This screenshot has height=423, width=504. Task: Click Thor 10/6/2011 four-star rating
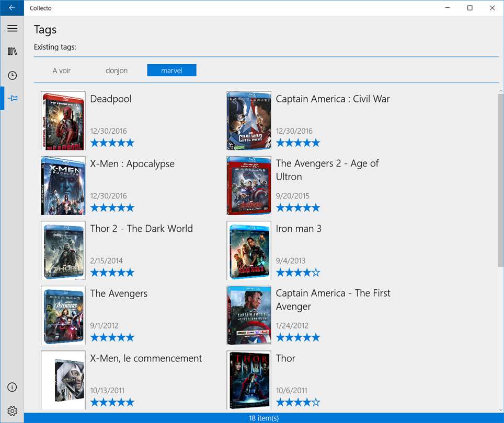click(298, 402)
